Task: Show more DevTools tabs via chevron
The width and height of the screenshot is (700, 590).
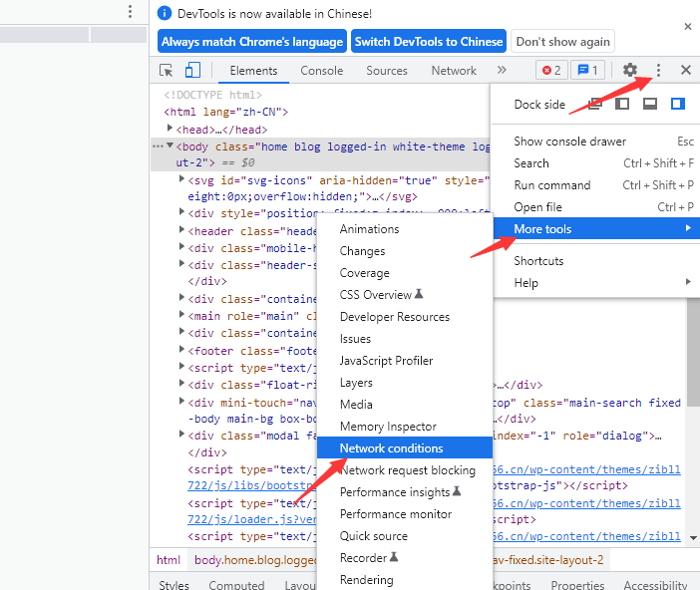Action: click(502, 71)
